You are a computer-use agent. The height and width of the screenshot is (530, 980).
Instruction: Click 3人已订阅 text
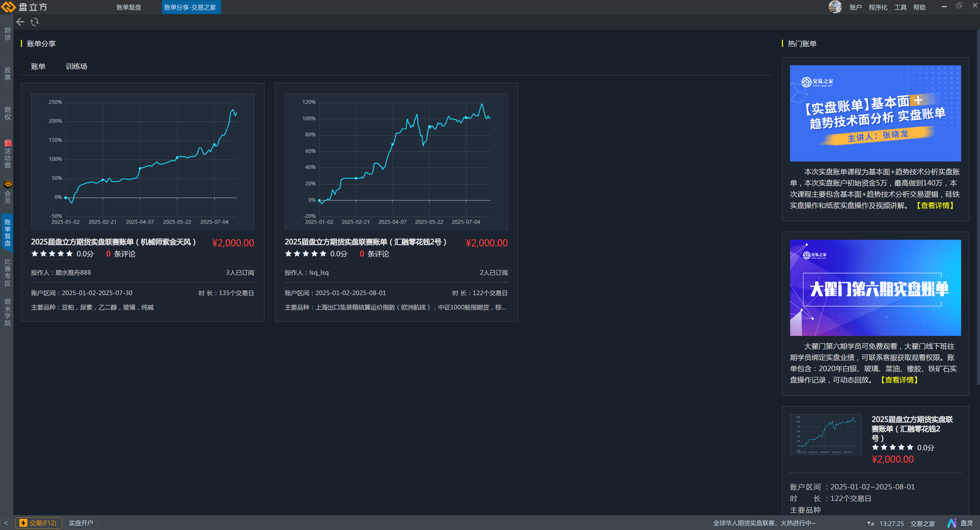click(x=240, y=273)
